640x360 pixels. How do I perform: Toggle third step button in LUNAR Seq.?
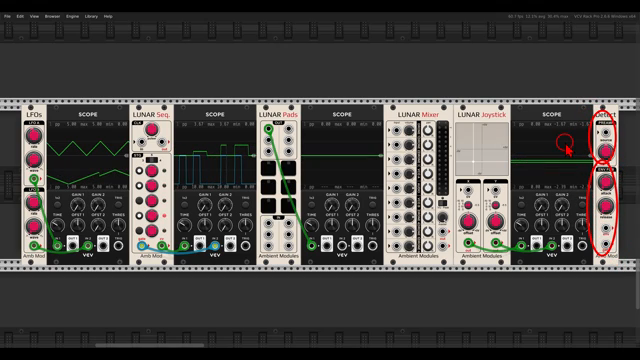pos(140,200)
